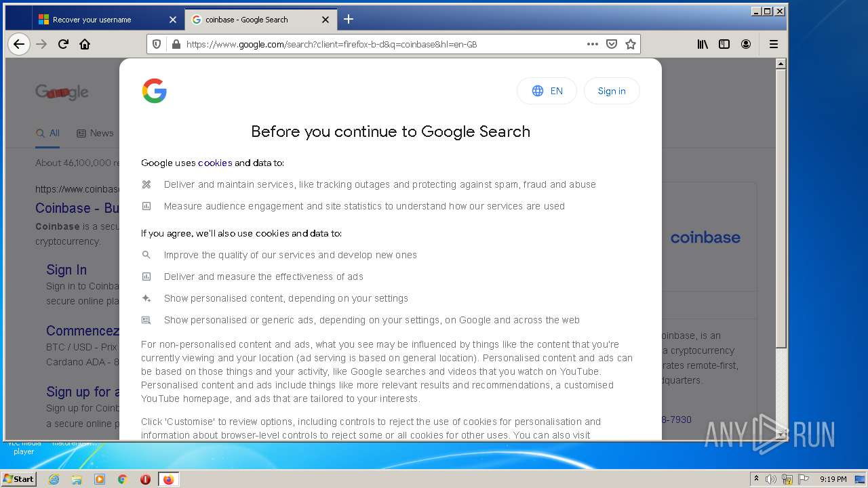Open the 'News' search results tab
868x488 pixels.
(95, 133)
